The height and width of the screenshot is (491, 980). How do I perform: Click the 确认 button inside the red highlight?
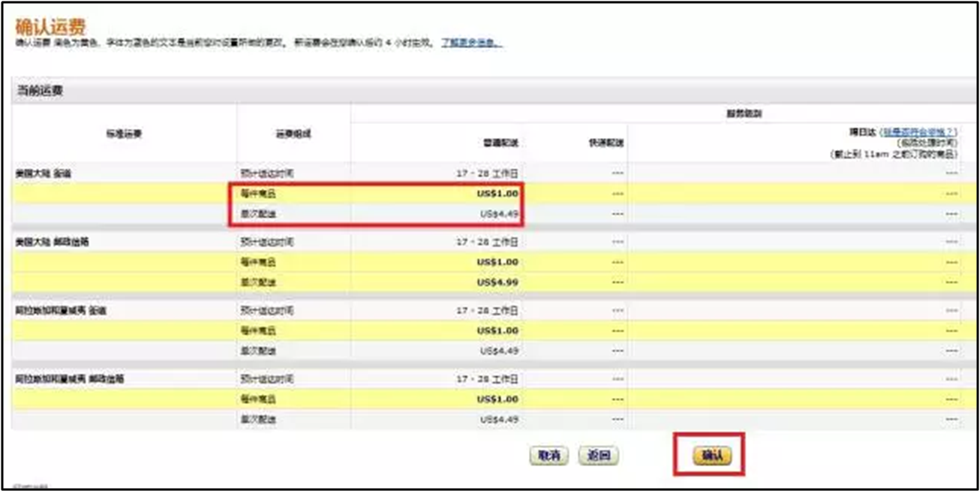[x=711, y=456]
